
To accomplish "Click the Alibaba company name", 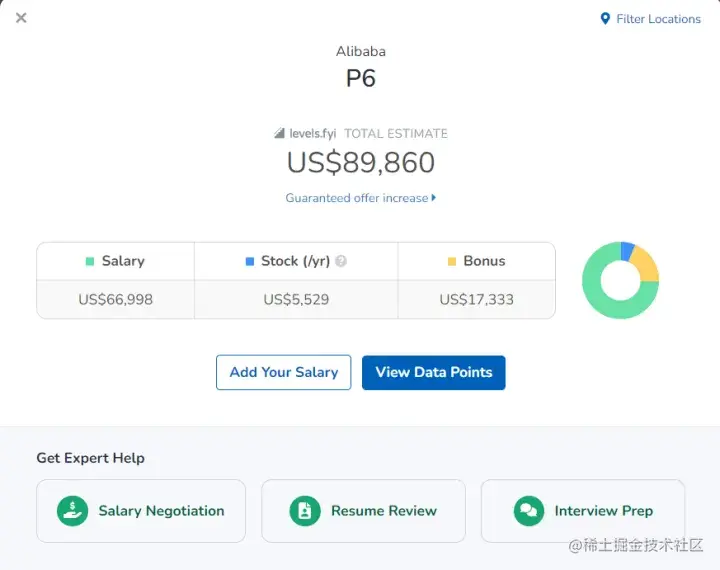I will pos(361,51).
